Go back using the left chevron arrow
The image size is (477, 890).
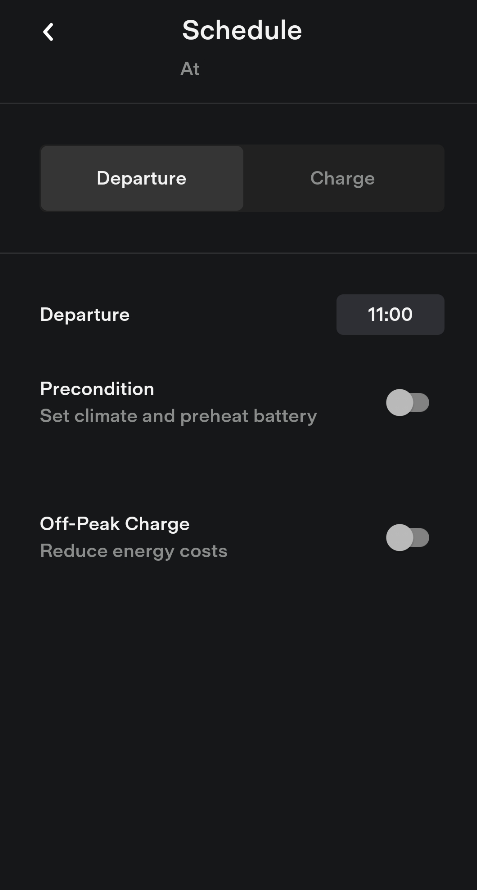tap(48, 32)
